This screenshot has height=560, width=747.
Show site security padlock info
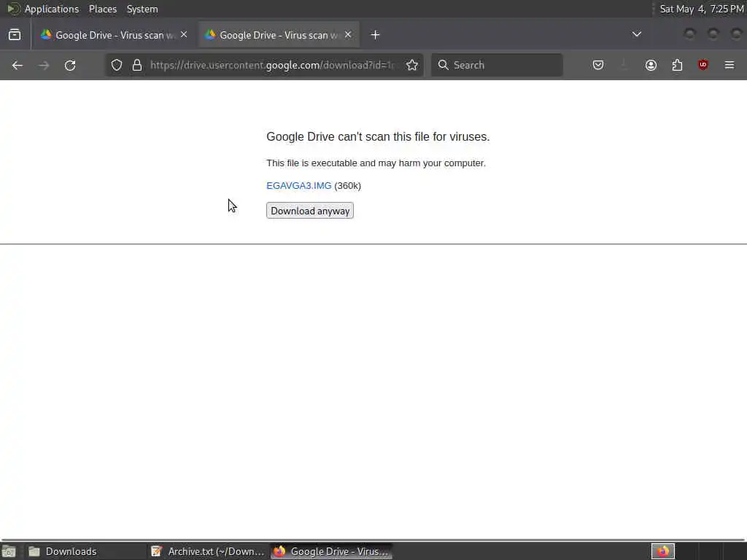(x=137, y=65)
